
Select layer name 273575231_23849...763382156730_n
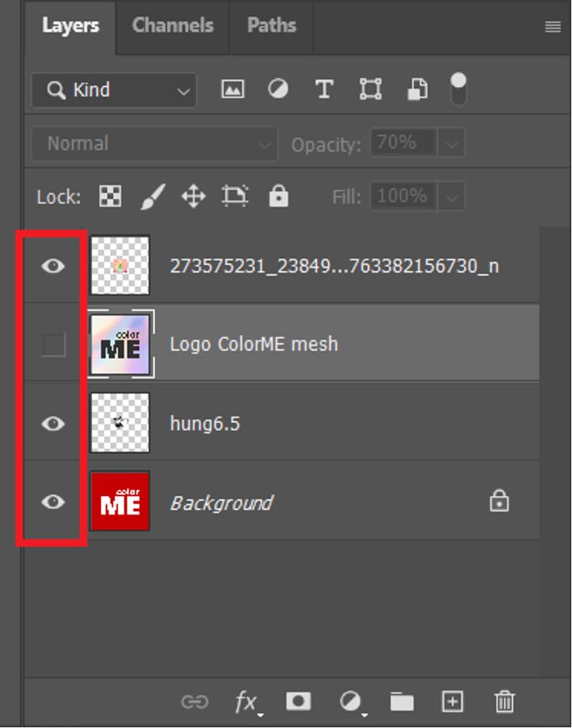point(334,266)
